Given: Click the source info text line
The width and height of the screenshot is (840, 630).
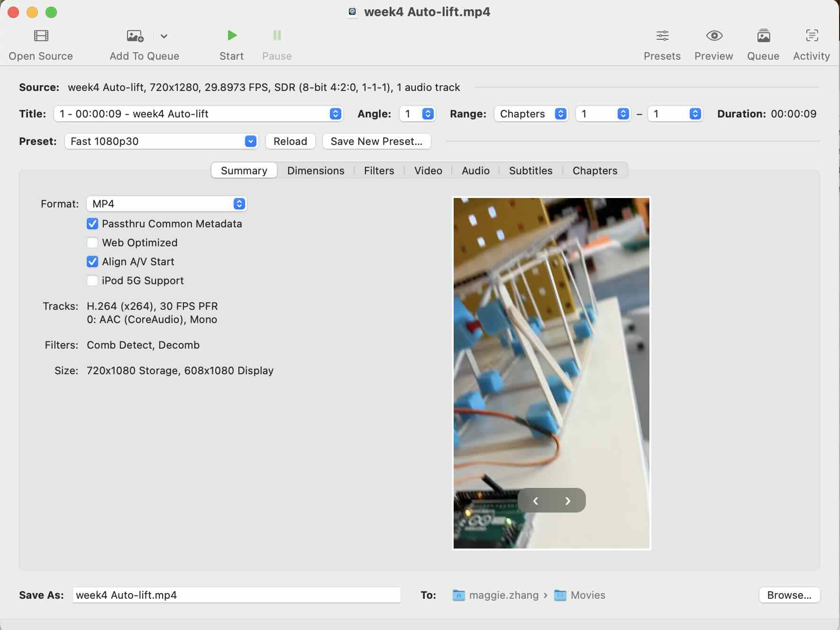Looking at the screenshot, I should 264,87.
